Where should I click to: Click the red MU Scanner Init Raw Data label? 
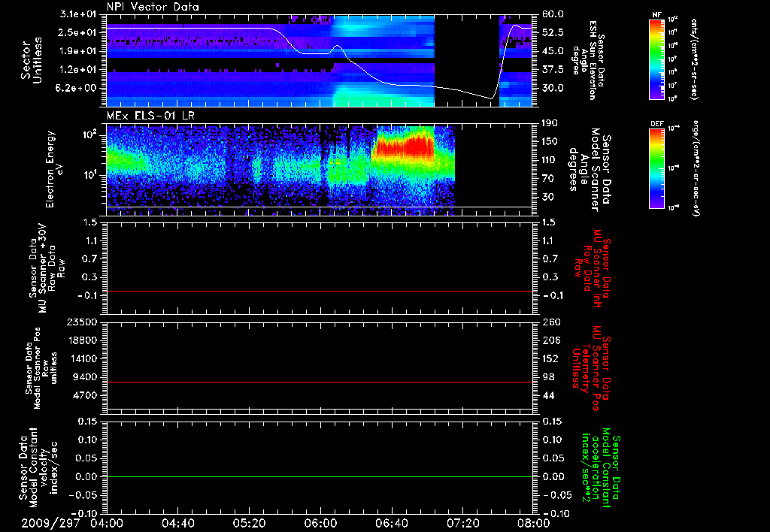coord(593,268)
